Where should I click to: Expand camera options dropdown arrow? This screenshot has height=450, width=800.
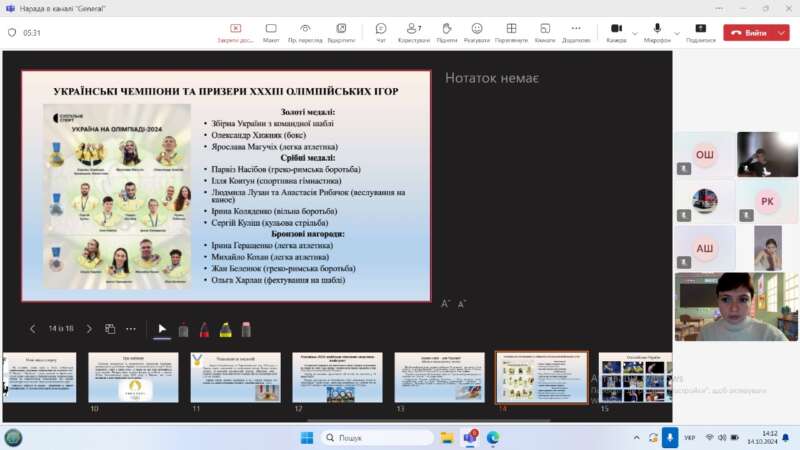[x=634, y=32]
